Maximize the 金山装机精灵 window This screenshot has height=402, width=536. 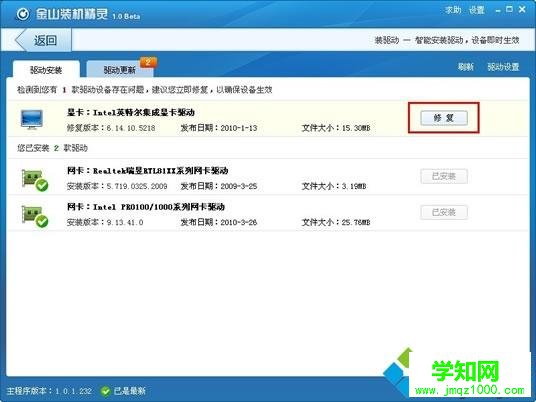509,9
